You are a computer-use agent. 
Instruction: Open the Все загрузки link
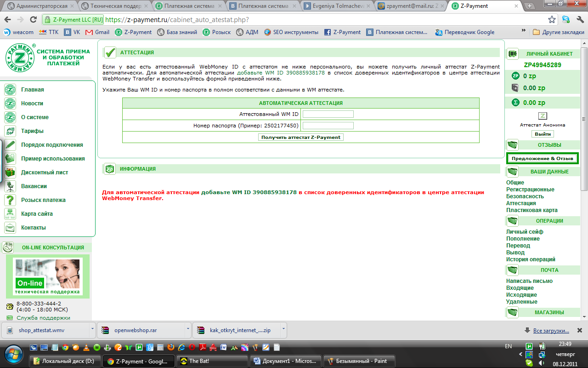551,331
